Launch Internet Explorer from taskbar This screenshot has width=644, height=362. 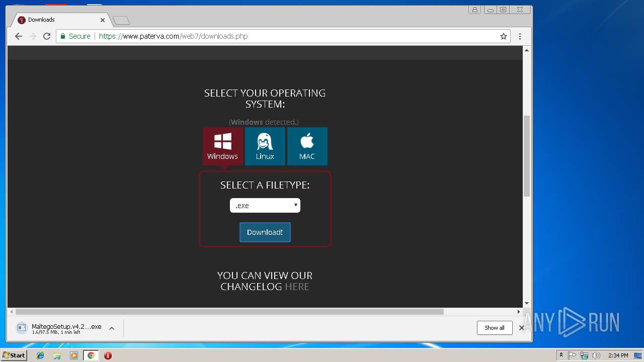point(40,355)
